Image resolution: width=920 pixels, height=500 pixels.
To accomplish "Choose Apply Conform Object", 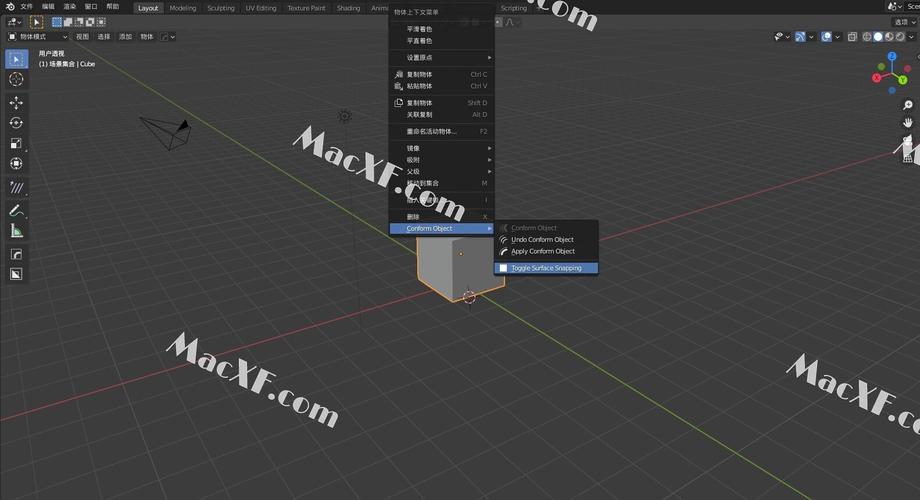I will click(x=546, y=251).
